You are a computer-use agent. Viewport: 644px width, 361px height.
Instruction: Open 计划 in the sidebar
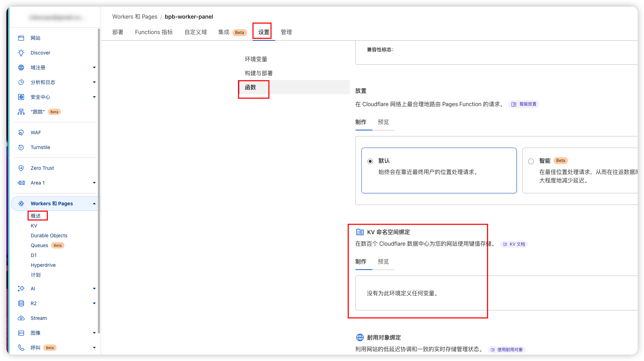(x=36, y=275)
